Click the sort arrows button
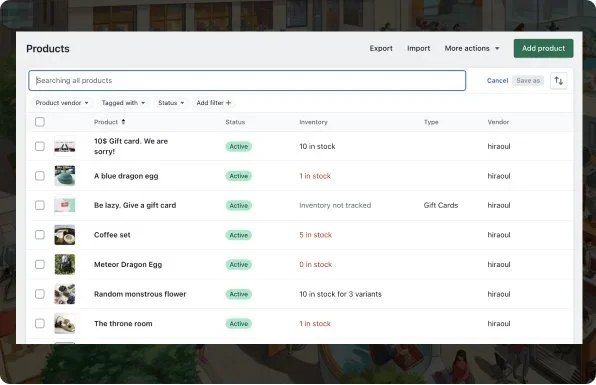This screenshot has height=385, width=596. tap(558, 81)
